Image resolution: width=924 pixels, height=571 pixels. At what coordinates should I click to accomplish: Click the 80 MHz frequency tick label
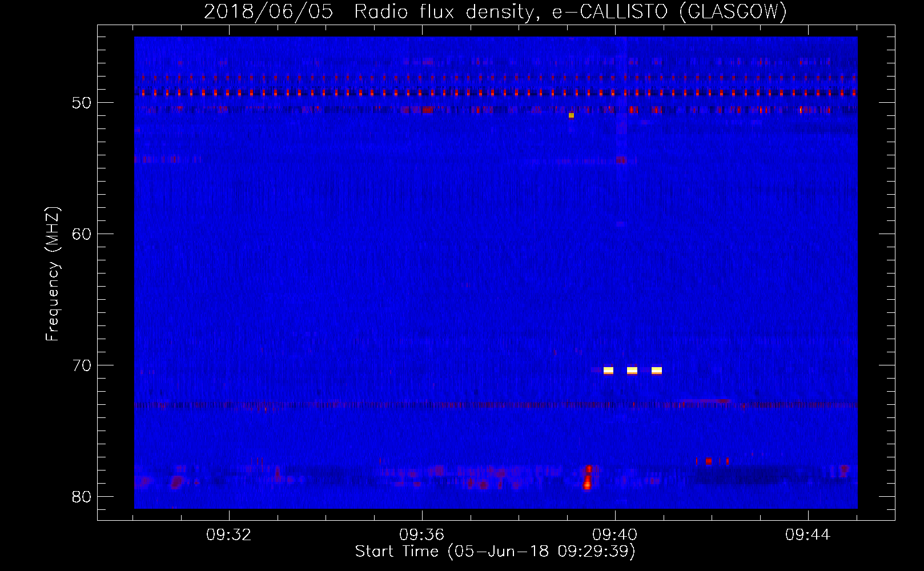click(82, 497)
